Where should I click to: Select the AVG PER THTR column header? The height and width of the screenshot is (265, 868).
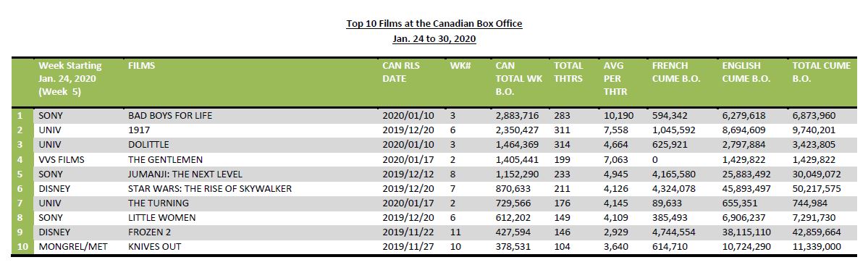point(615,79)
